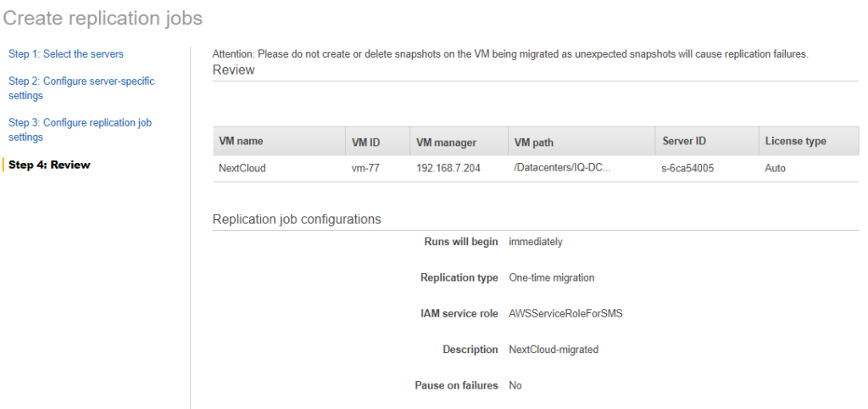Click the NextCloud-migrated description value

[554, 350]
